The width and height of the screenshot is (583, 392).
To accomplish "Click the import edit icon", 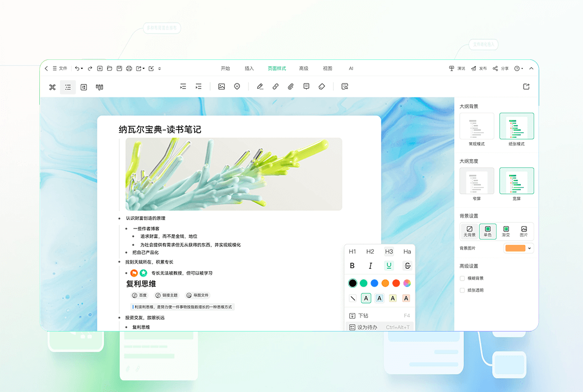I will (x=151, y=68).
